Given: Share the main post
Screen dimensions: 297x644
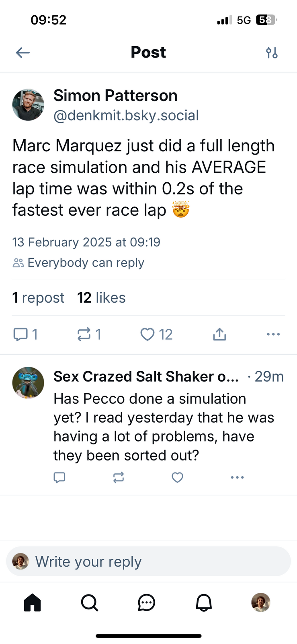Looking at the screenshot, I should pyautogui.click(x=219, y=334).
